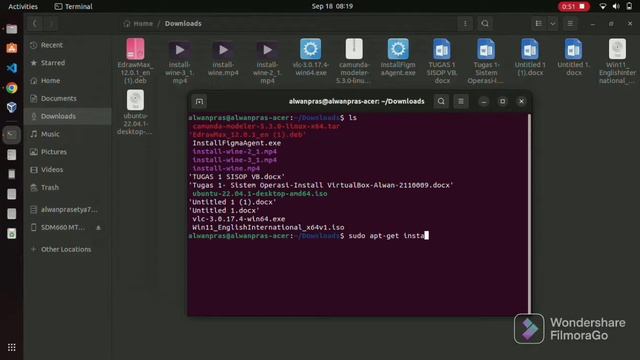Select install-wine.mp4 file
Viewport: 640px width, 360px height.
pyautogui.click(x=223, y=57)
